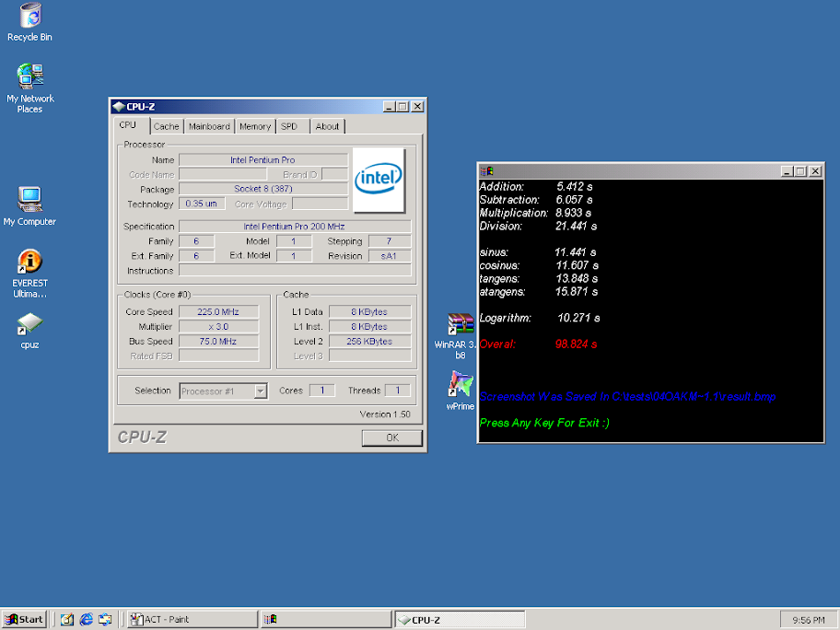Click the Specification field value
Screen dimensions: 840x630
pyautogui.click(x=295, y=227)
